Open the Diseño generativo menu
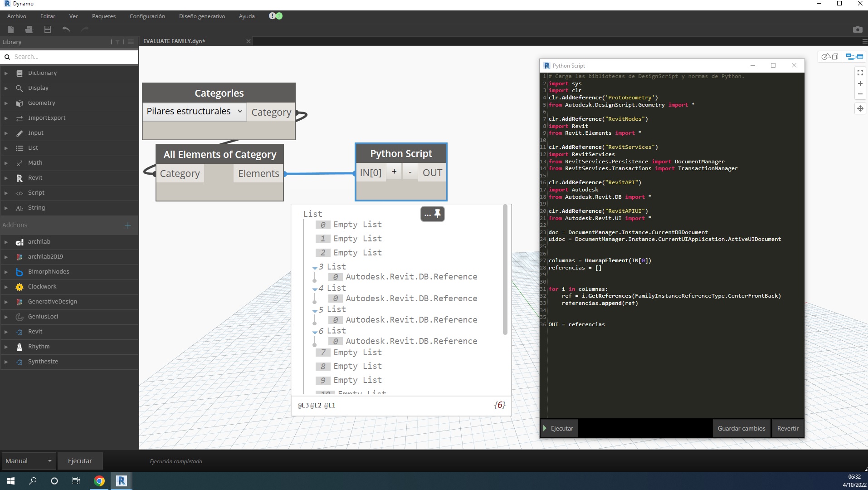Screen dimensions: 868x490 coord(202,16)
